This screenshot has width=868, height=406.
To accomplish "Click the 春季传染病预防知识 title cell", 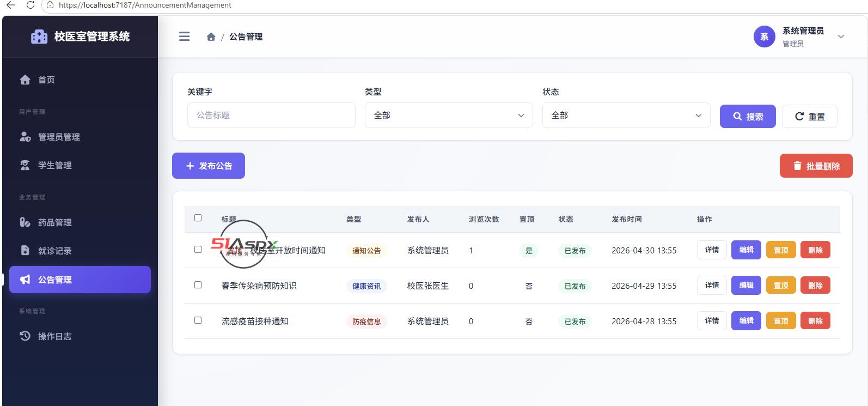I will (259, 286).
